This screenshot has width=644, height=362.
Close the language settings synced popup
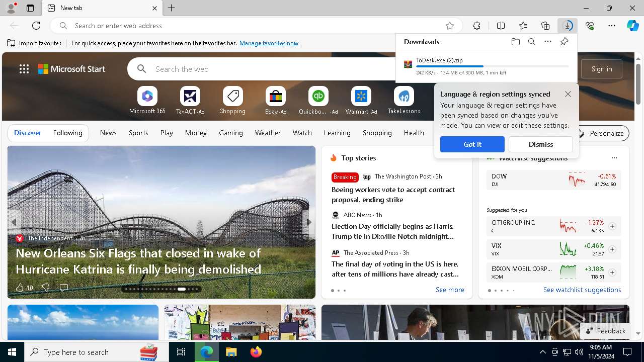pos(568,94)
